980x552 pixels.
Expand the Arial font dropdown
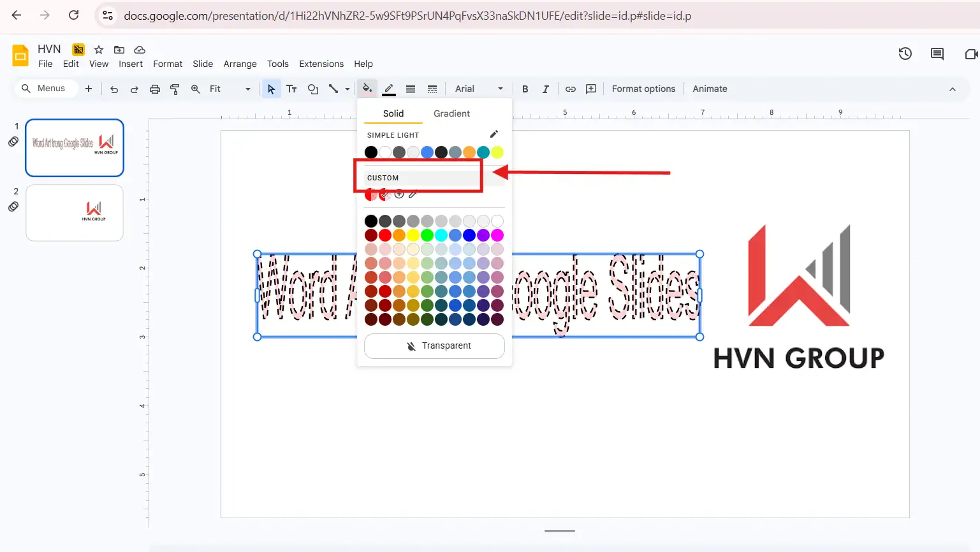pyautogui.click(x=478, y=89)
